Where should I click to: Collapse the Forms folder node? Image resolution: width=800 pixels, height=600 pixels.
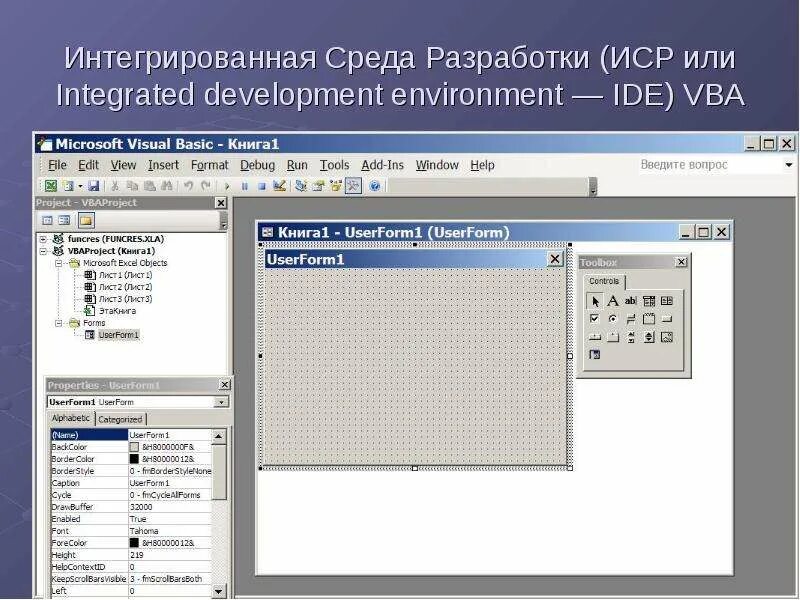[59, 323]
